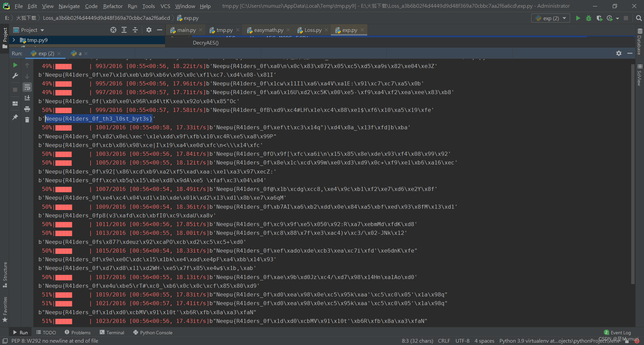Screen dimensions: 644x345
Task: Click Select Opened File target icon
Action: click(113, 30)
